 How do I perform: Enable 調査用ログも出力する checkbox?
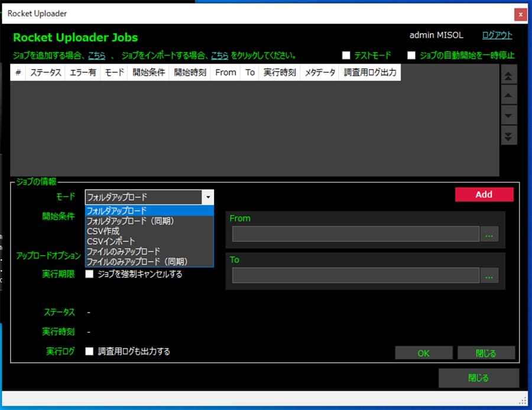(x=89, y=352)
